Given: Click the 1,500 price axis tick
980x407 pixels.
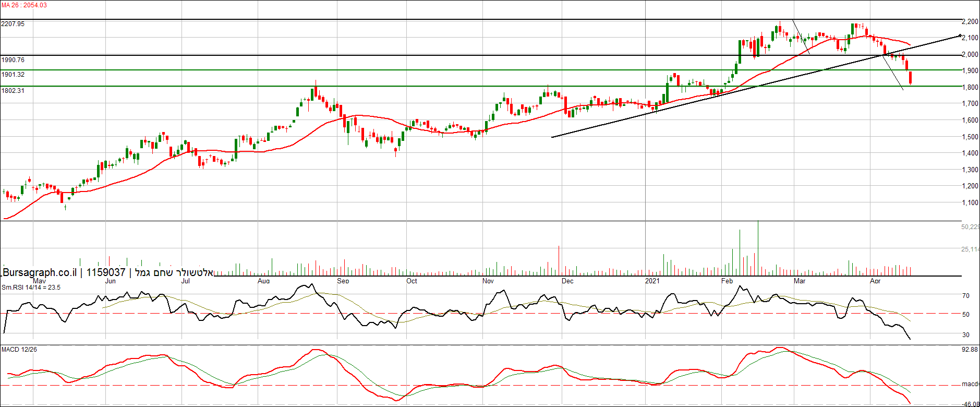Looking at the screenshot, I should [970, 137].
